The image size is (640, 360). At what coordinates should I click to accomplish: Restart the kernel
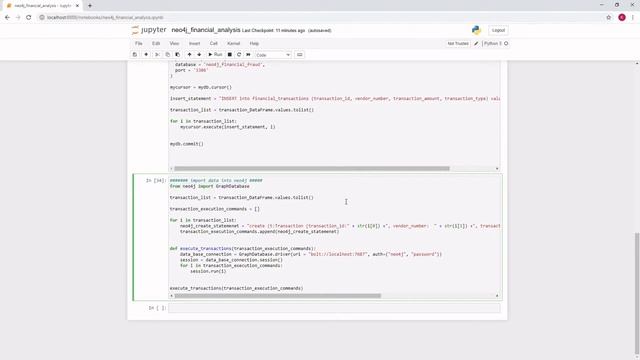point(239,55)
